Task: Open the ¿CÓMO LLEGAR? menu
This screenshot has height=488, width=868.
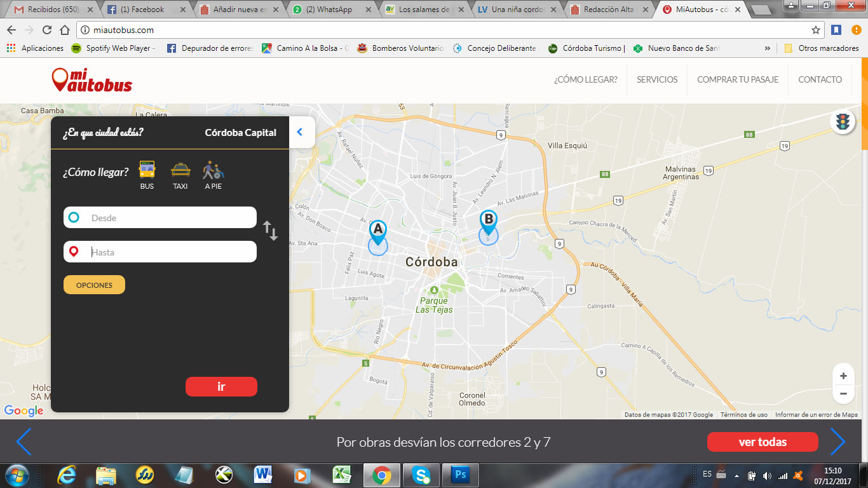Action: (585, 79)
